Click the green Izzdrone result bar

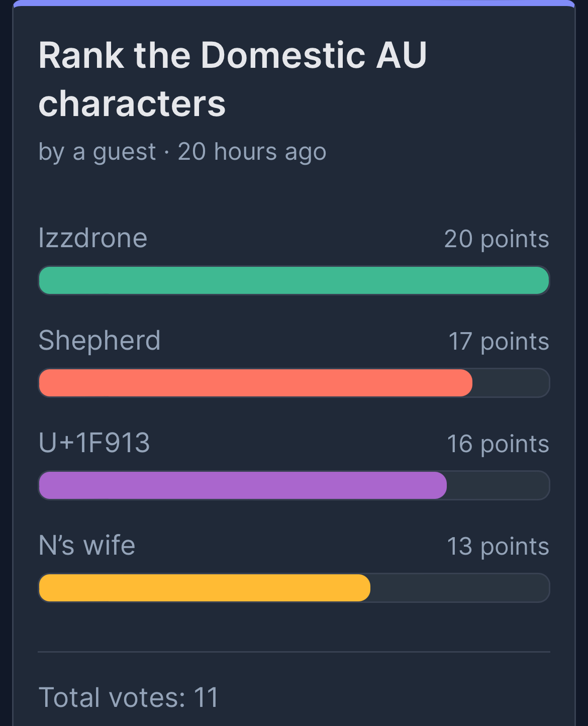coord(293,280)
